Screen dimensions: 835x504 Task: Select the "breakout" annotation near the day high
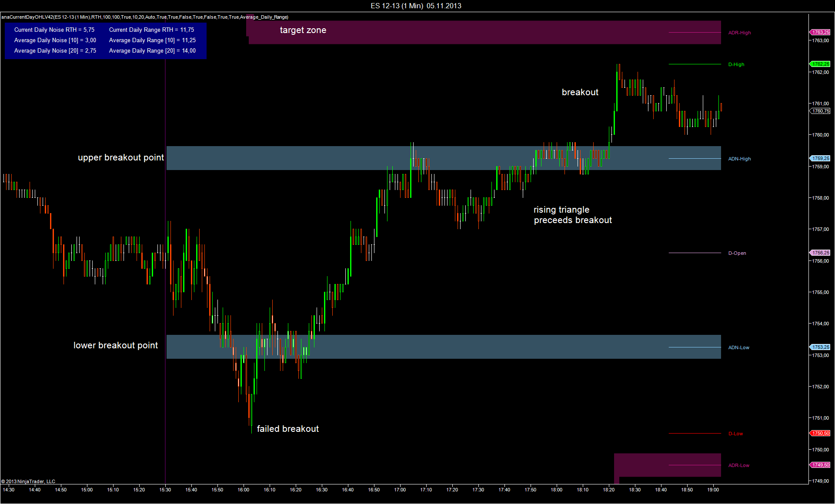(x=580, y=92)
